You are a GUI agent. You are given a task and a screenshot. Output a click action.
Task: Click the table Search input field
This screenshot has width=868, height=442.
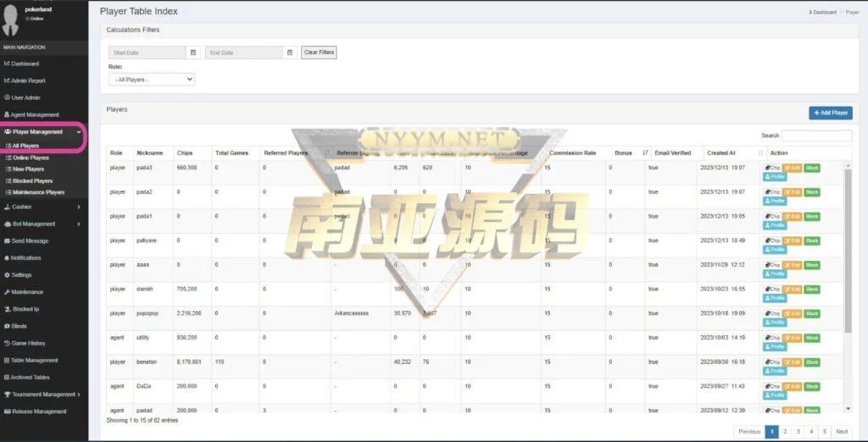(x=816, y=135)
